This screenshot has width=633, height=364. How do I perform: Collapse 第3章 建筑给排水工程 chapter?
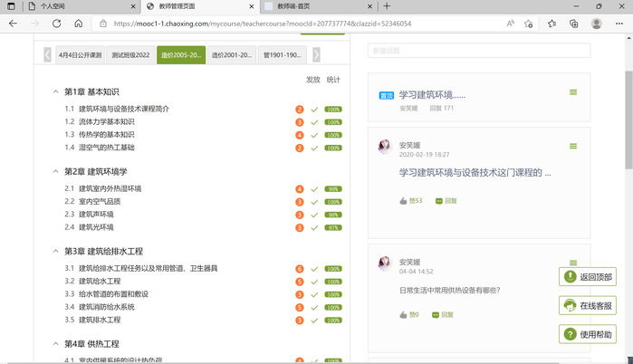click(55, 252)
